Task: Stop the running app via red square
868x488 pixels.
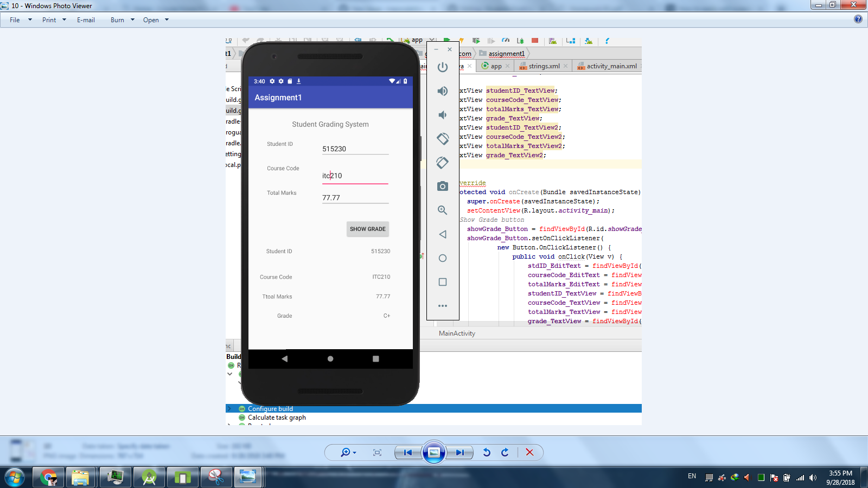Action: [x=534, y=40]
